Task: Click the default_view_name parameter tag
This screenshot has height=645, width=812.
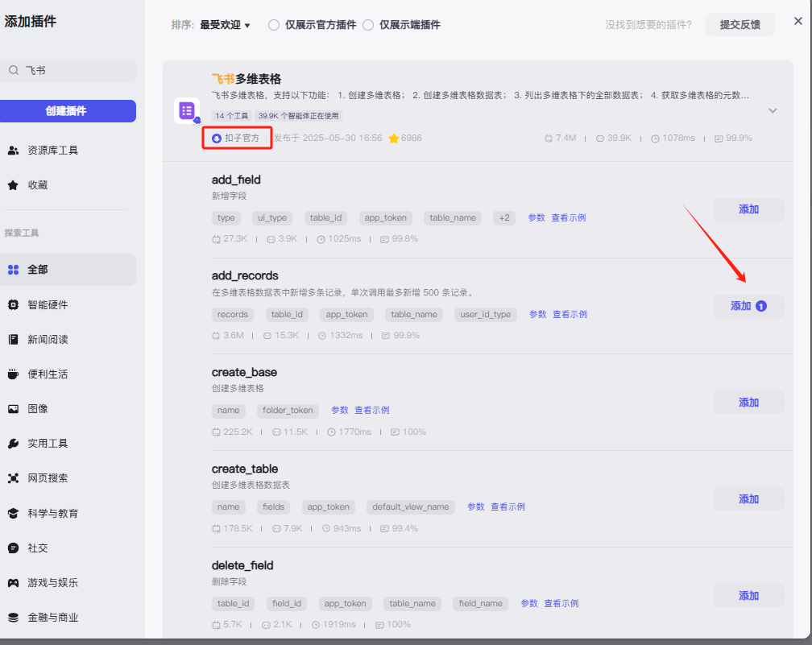Action: pyautogui.click(x=411, y=506)
